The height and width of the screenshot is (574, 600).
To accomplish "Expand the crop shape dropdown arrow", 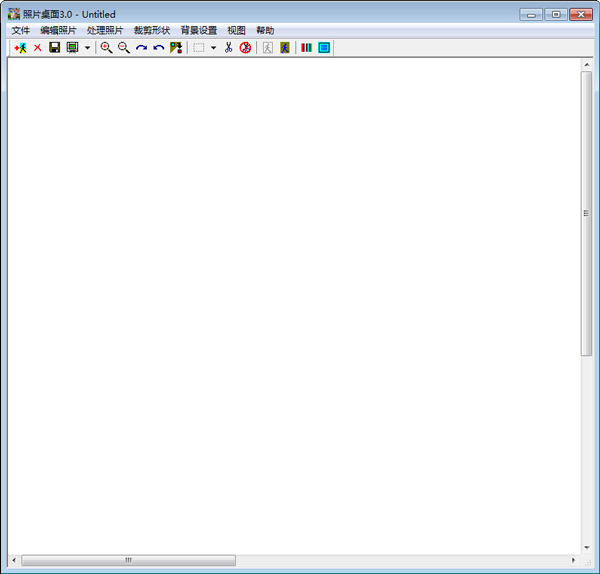I will point(214,48).
